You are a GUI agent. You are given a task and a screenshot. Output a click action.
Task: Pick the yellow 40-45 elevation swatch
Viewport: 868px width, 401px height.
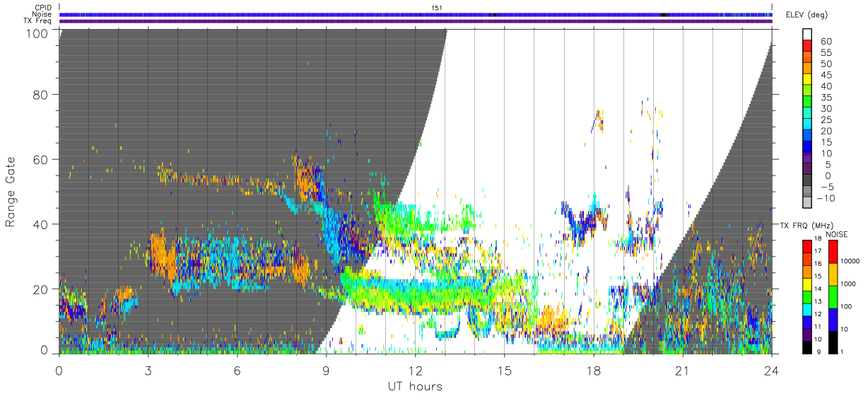pyautogui.click(x=807, y=79)
